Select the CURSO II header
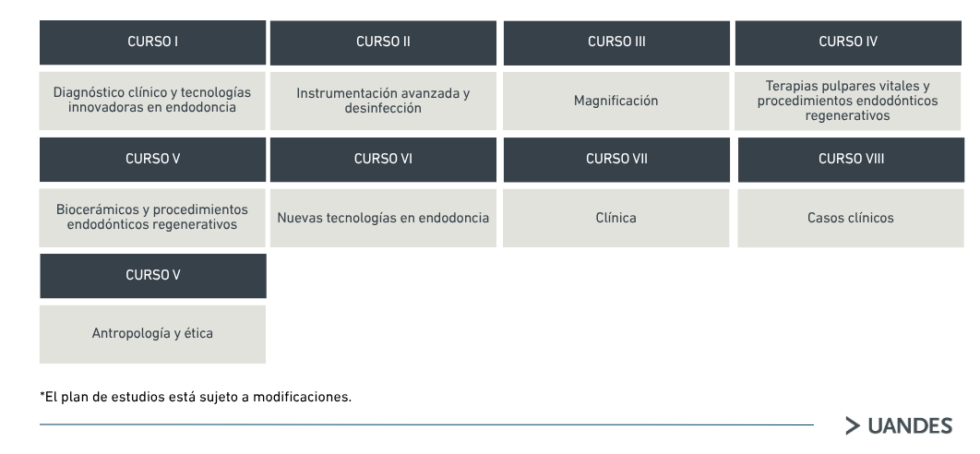This screenshot has height=454, width=980. (383, 42)
